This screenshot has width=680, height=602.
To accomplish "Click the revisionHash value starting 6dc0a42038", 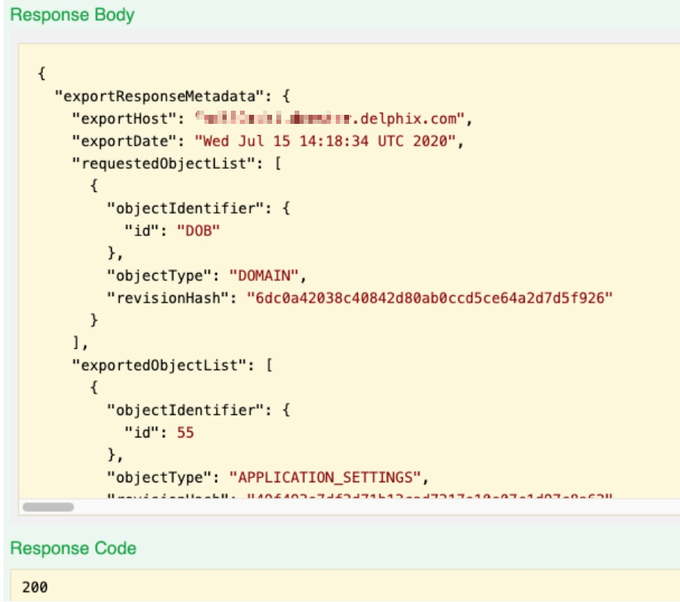I will [429, 298].
